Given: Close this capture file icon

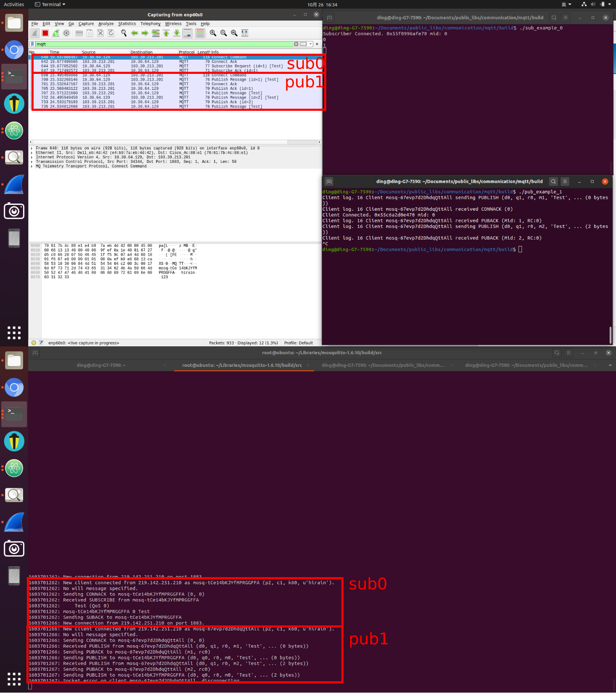Looking at the screenshot, I should pyautogui.click(x=100, y=33).
